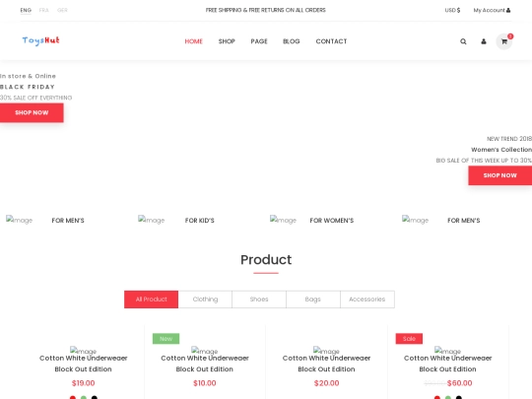Open the PAGE menu
Viewport: 532px width, 399px height.
pos(259,41)
